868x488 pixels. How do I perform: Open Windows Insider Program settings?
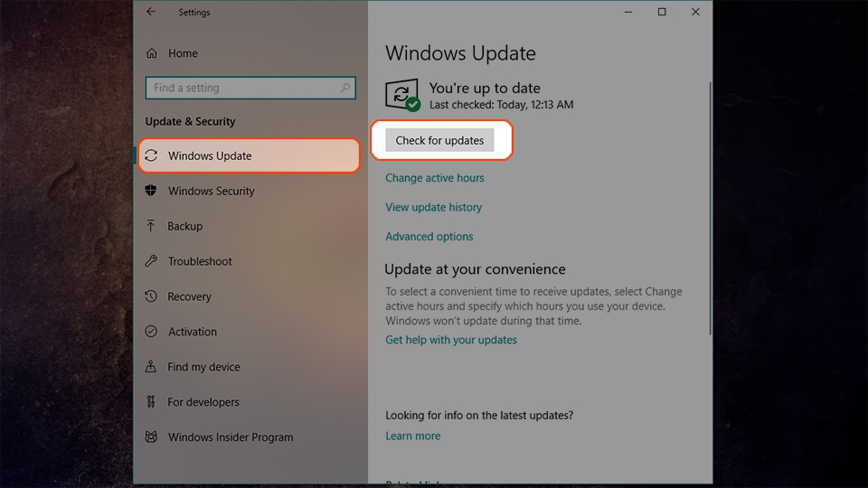click(x=231, y=437)
